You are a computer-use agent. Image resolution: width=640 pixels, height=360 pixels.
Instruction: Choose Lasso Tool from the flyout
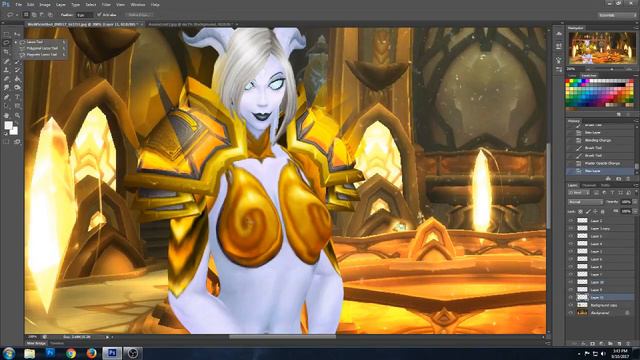pyautogui.click(x=41, y=42)
